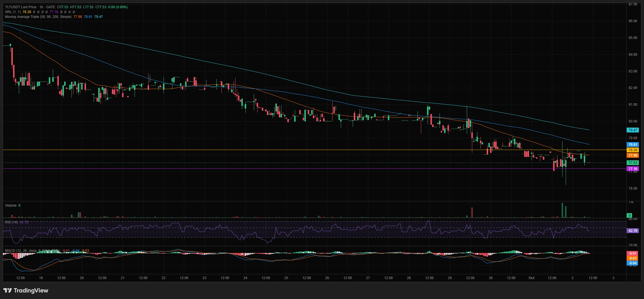This screenshot has width=644, height=299.
Task: Click the MACD (12, 26, close, 9) legend
Action: coord(32,251)
